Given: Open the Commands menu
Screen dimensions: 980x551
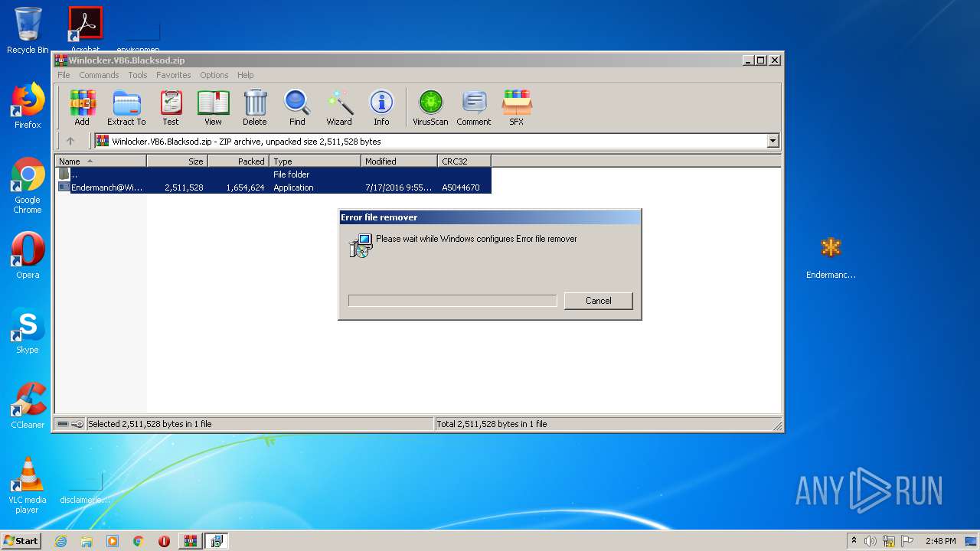Looking at the screenshot, I should 99,75.
